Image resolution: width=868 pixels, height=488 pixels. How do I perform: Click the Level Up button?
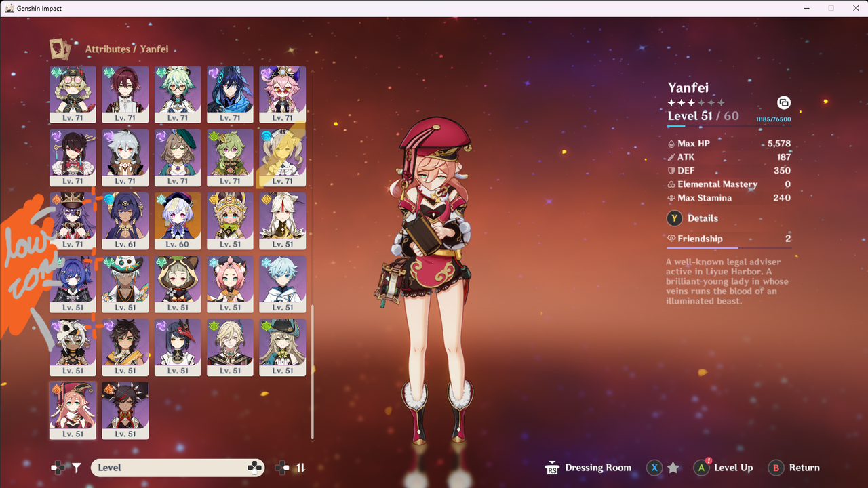point(724,468)
